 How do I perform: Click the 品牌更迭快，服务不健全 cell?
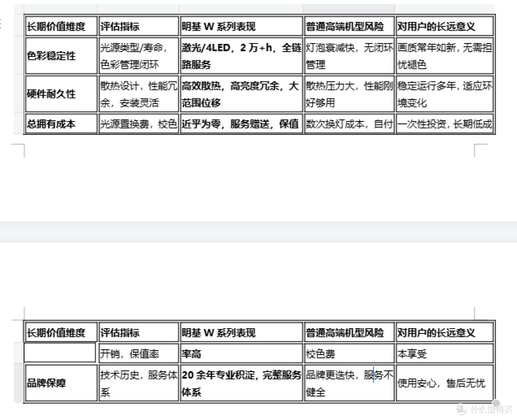click(x=349, y=383)
